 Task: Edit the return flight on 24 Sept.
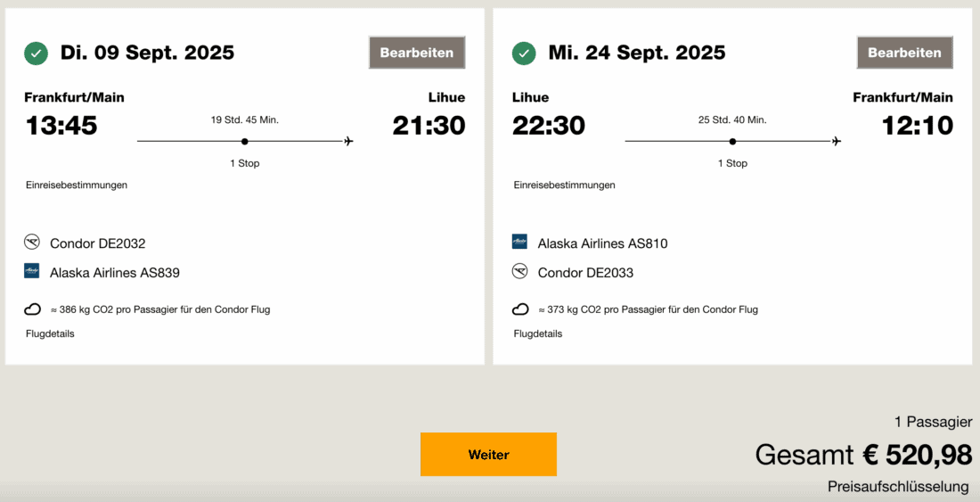904,53
